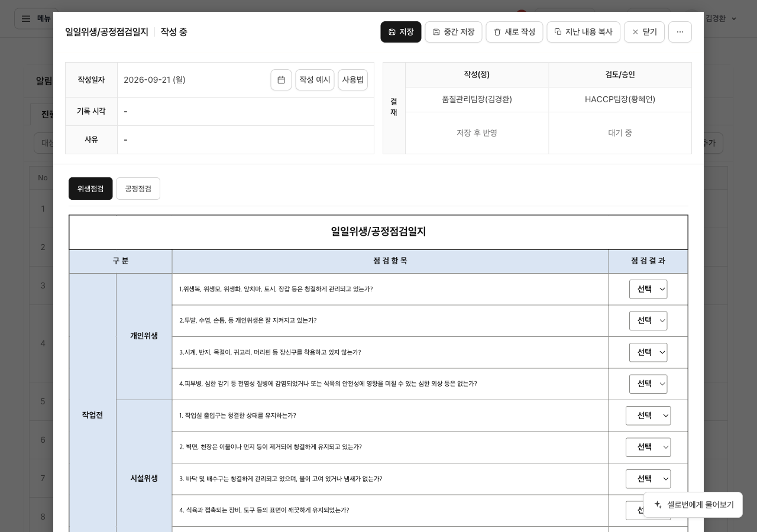Close the dialog with 닫기
The width and height of the screenshot is (757, 532).
tap(644, 32)
